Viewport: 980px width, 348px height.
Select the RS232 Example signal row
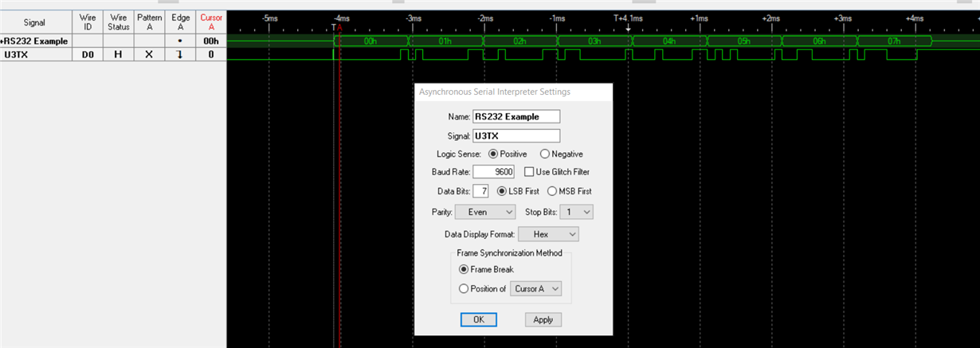35,41
